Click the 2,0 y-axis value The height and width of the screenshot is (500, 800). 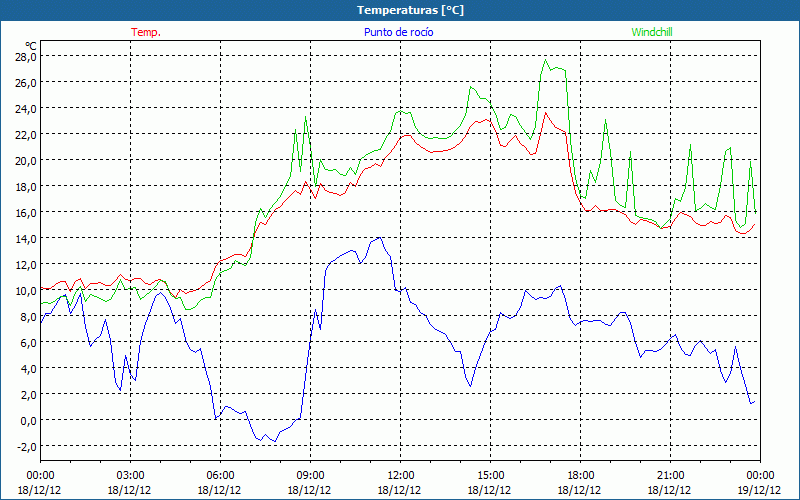pos(28,395)
